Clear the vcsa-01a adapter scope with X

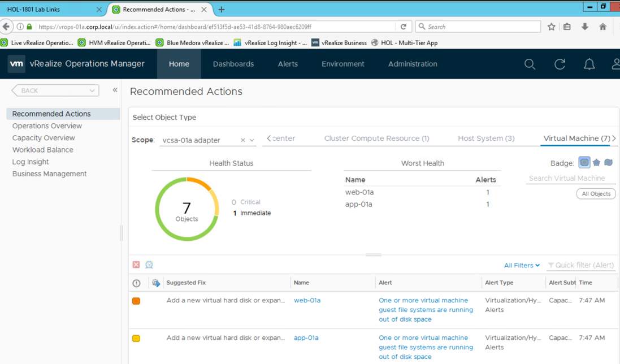tap(243, 140)
